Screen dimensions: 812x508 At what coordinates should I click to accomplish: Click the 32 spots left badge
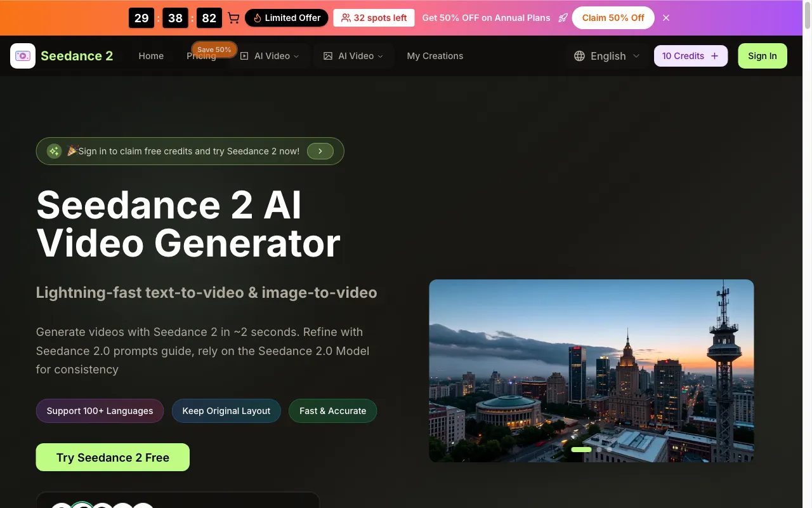coord(374,18)
